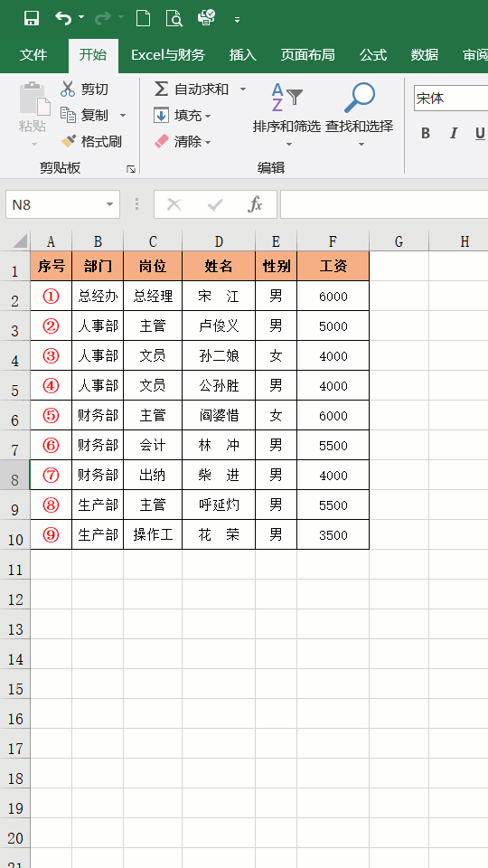Click the Insert Function fx icon
This screenshot has width=488, height=868.
point(255,205)
